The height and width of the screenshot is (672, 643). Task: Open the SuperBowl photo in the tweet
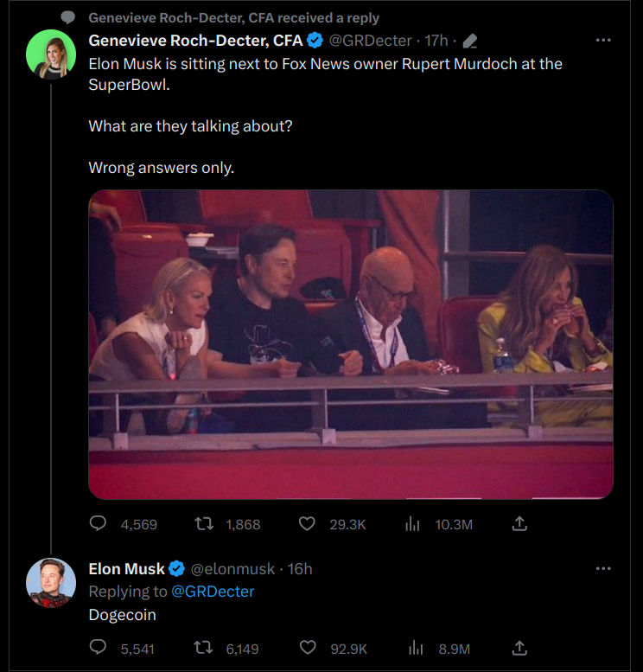(x=351, y=344)
